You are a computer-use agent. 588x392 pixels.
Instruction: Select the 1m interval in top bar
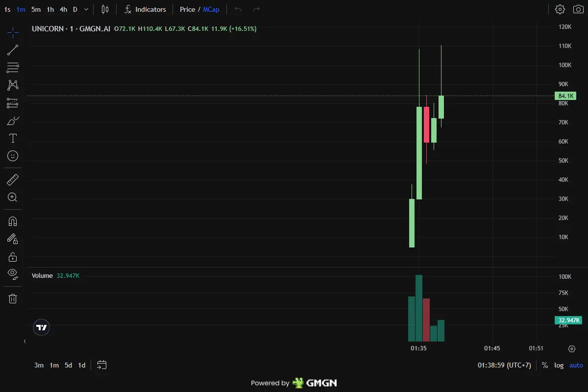(x=21, y=9)
